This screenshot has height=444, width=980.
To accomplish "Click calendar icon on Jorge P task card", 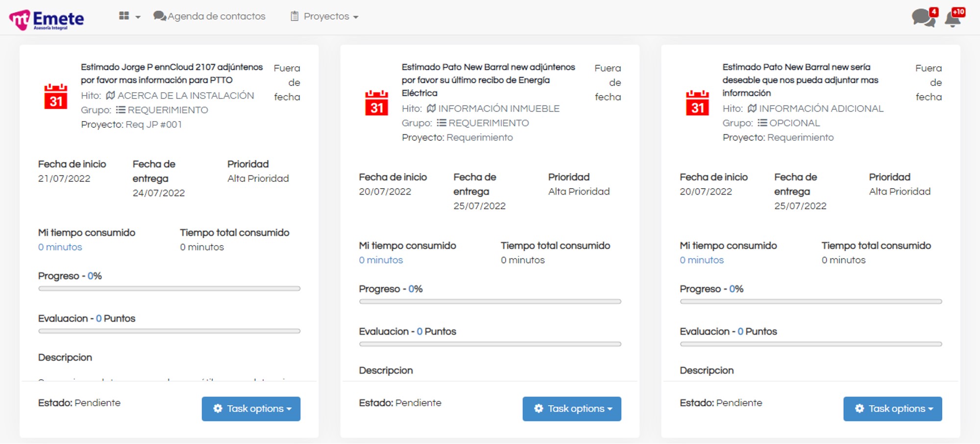I will (55, 96).
